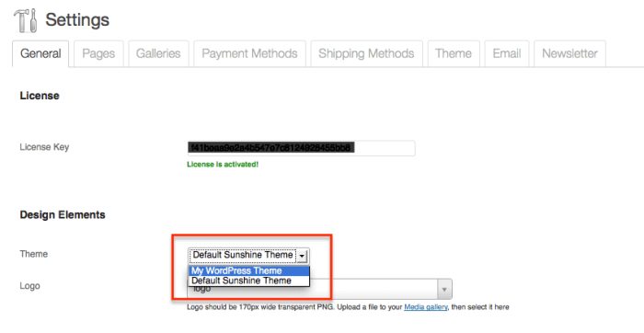Switch to the Pages tab

point(98,53)
